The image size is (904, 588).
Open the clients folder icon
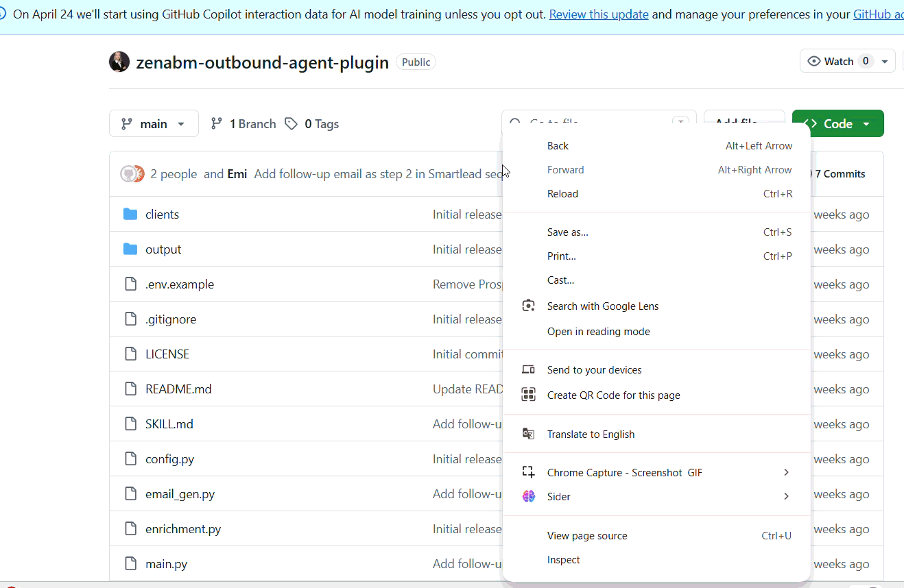(130, 215)
